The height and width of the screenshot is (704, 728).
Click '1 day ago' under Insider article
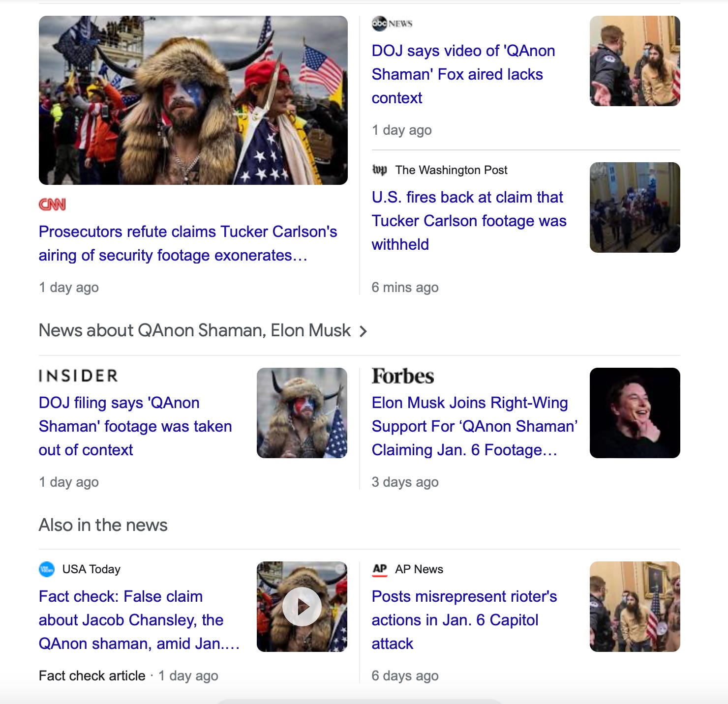69,482
